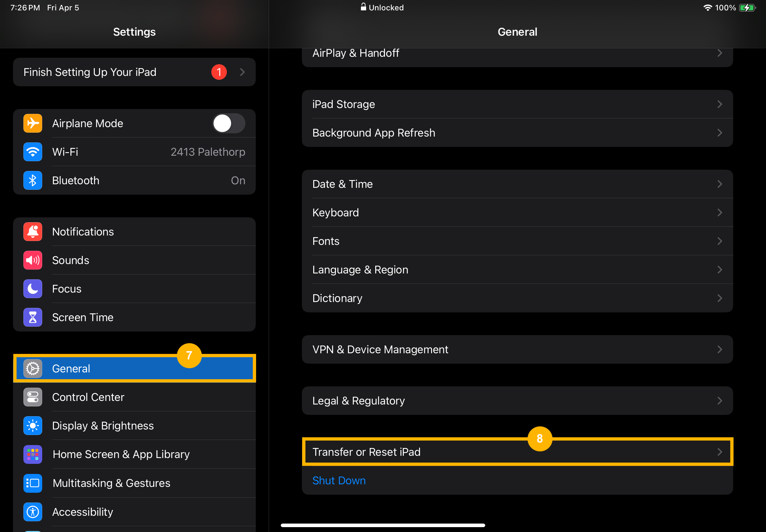Select Home Screen & App Library
This screenshot has height=532, width=766.
click(x=134, y=454)
